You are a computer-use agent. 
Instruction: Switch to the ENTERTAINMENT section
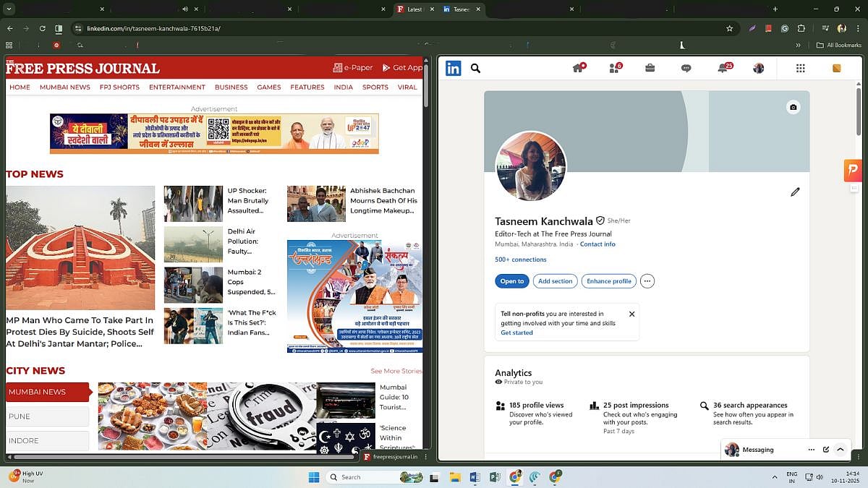(x=176, y=87)
